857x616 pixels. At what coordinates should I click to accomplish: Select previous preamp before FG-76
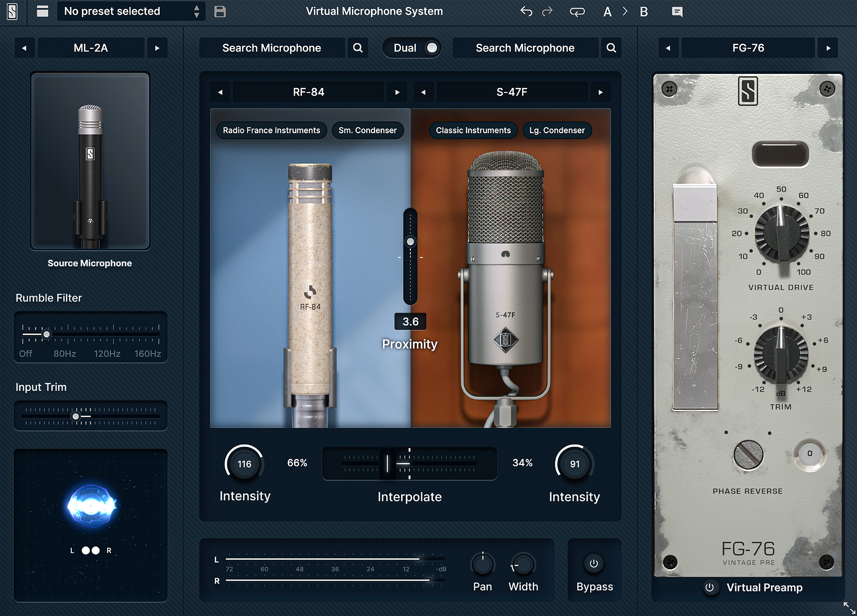tap(668, 48)
